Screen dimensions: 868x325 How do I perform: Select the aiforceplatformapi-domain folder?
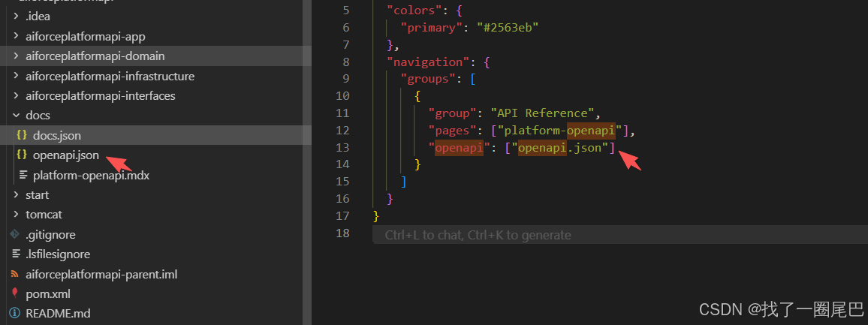click(x=95, y=56)
